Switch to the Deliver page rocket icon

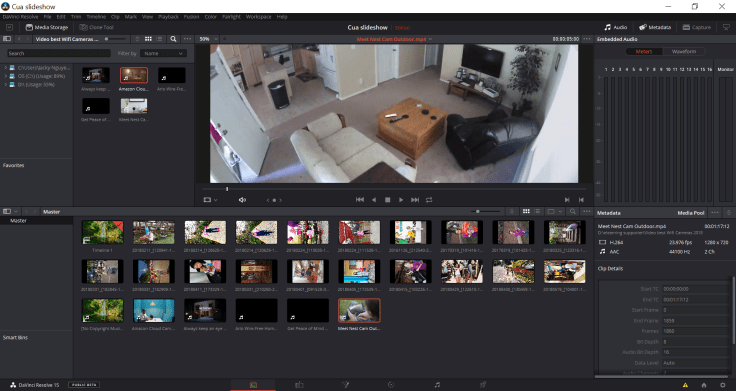point(483,385)
